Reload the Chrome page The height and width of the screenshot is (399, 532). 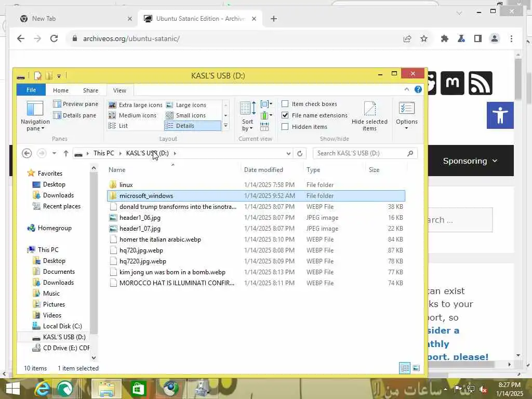pyautogui.click(x=54, y=38)
